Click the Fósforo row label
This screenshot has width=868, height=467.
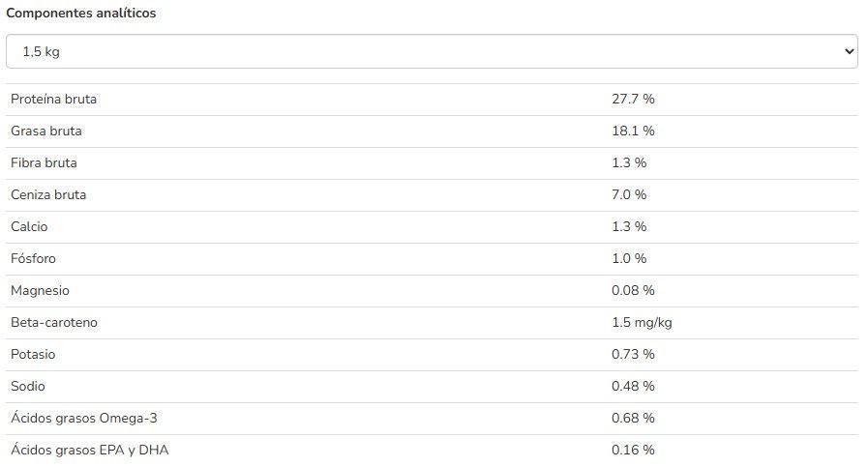pyautogui.click(x=33, y=258)
